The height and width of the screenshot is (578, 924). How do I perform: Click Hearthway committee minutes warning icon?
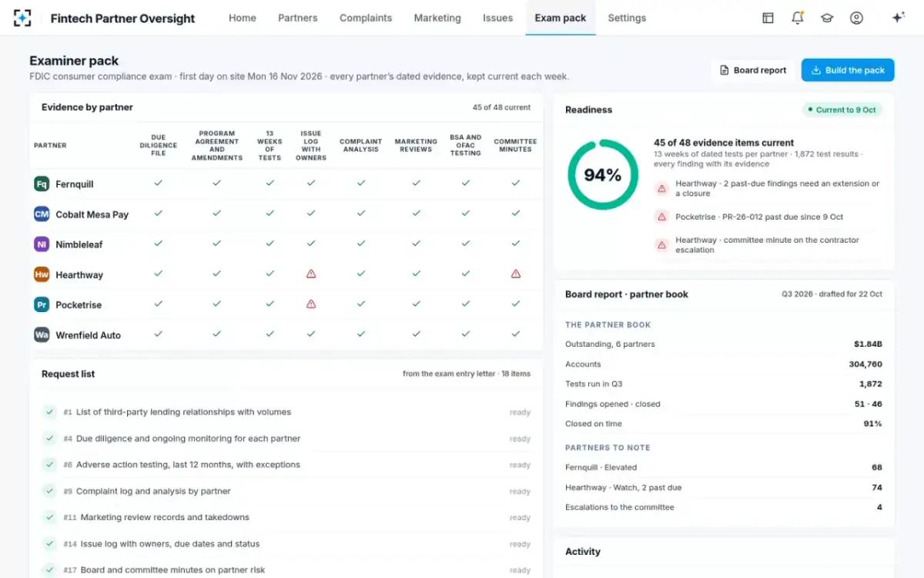tap(515, 274)
